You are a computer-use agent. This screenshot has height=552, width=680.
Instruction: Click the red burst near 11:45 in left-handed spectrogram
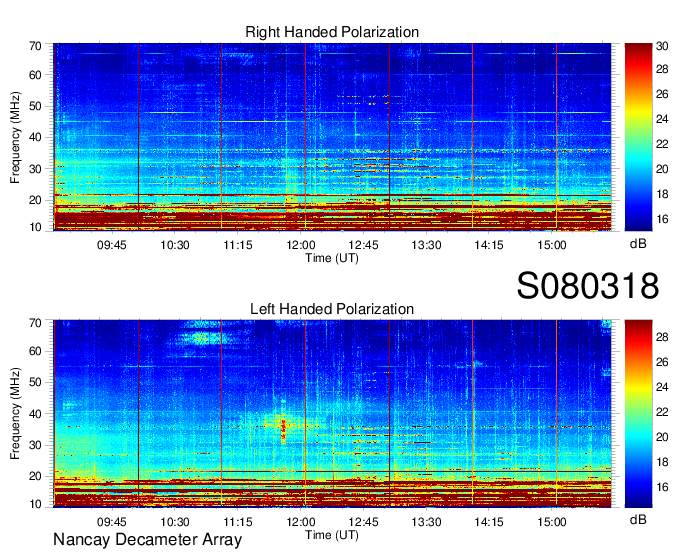point(283,430)
